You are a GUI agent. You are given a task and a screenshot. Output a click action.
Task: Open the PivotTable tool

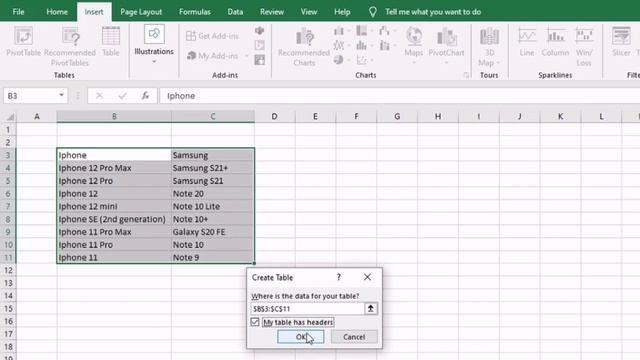tap(23, 42)
